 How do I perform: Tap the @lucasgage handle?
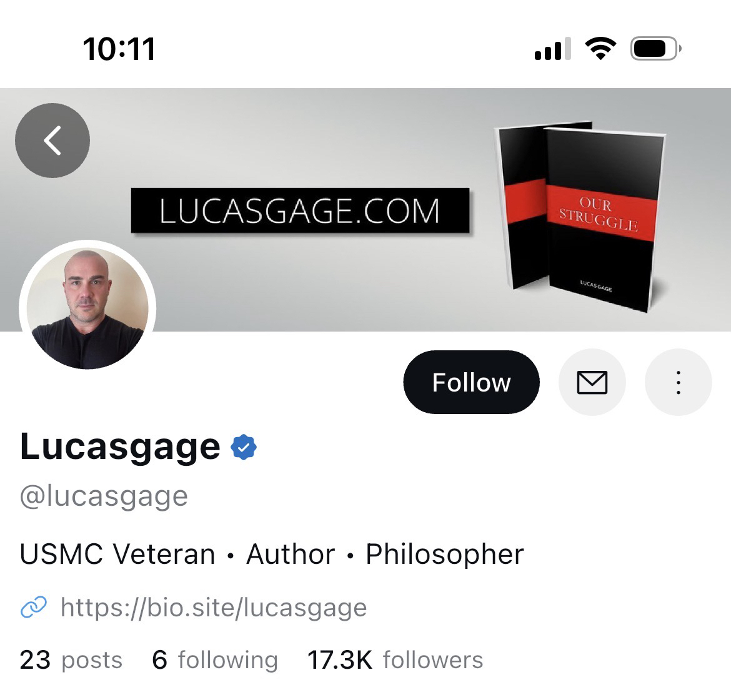pos(104,496)
